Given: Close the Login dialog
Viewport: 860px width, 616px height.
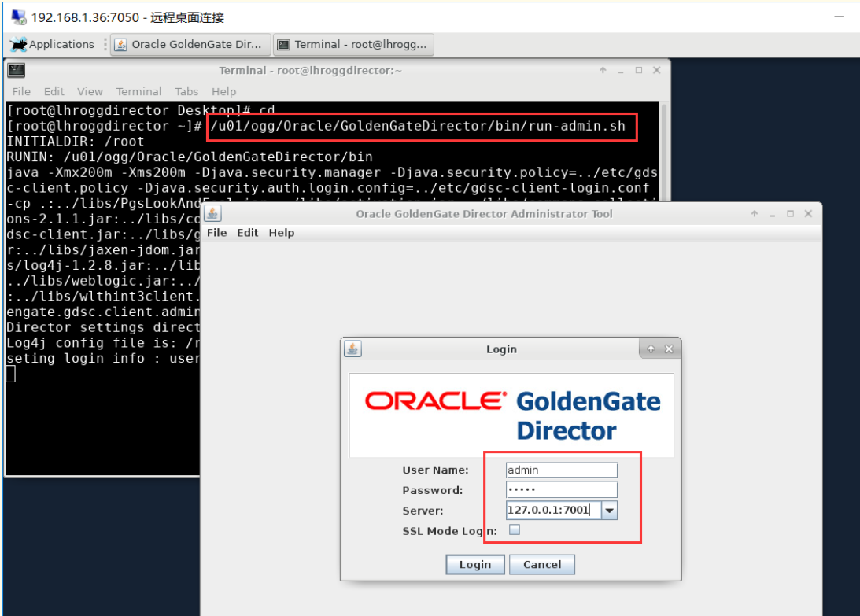Looking at the screenshot, I should coord(669,349).
